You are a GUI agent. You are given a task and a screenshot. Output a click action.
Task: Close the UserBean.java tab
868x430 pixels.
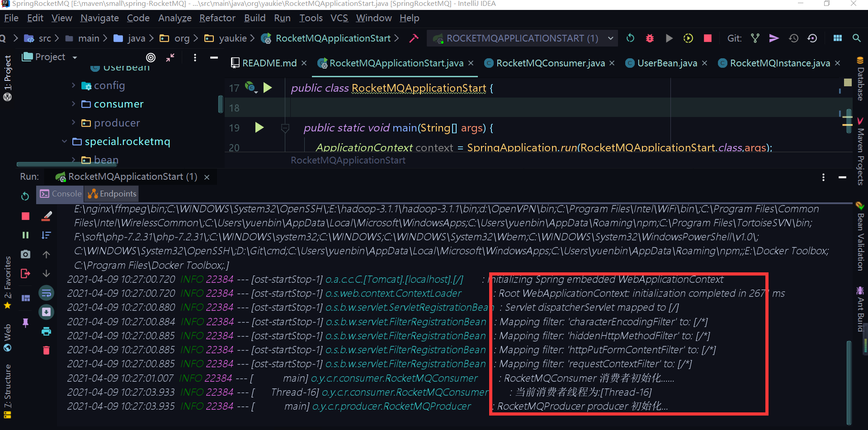click(704, 63)
